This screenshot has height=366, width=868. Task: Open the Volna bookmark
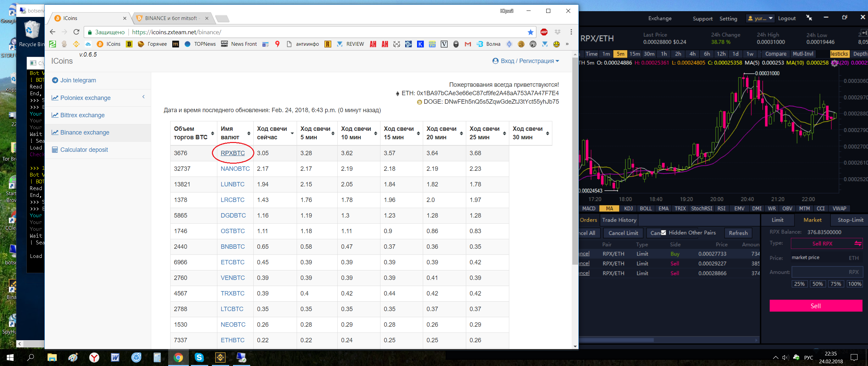coord(489,44)
